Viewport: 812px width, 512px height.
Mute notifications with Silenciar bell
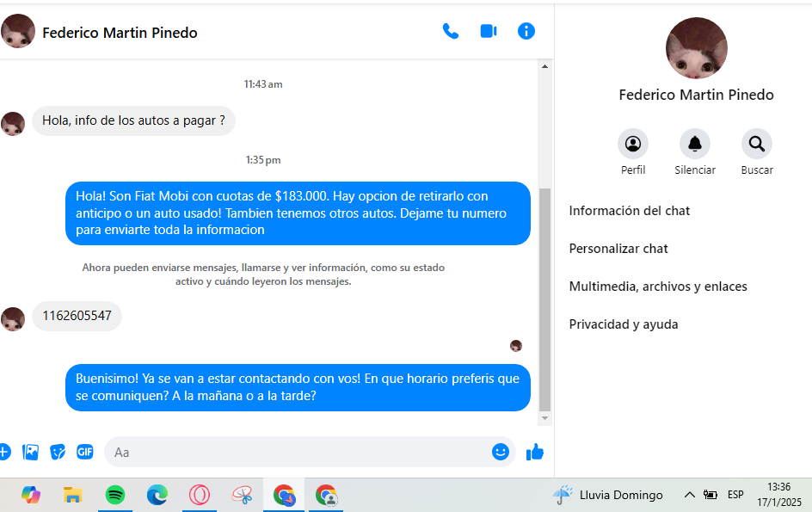695,145
